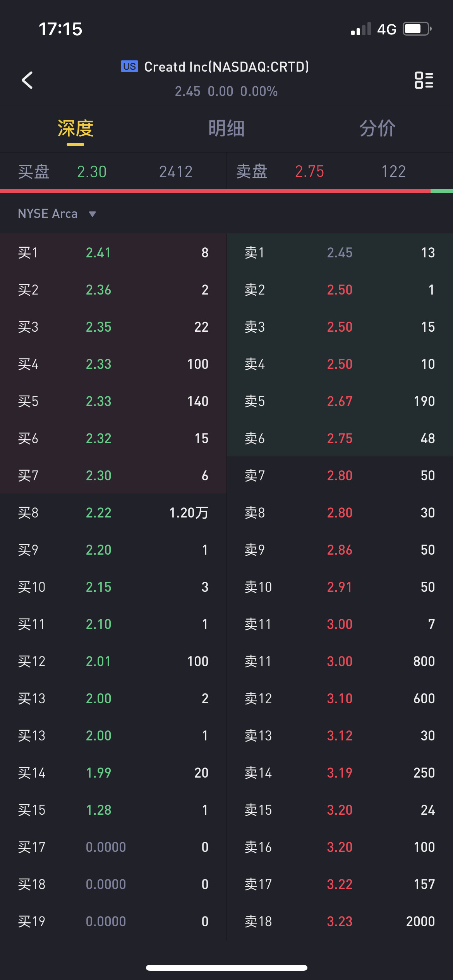
Task: Select the 卖1 ask row at 2.45
Action: point(340,253)
